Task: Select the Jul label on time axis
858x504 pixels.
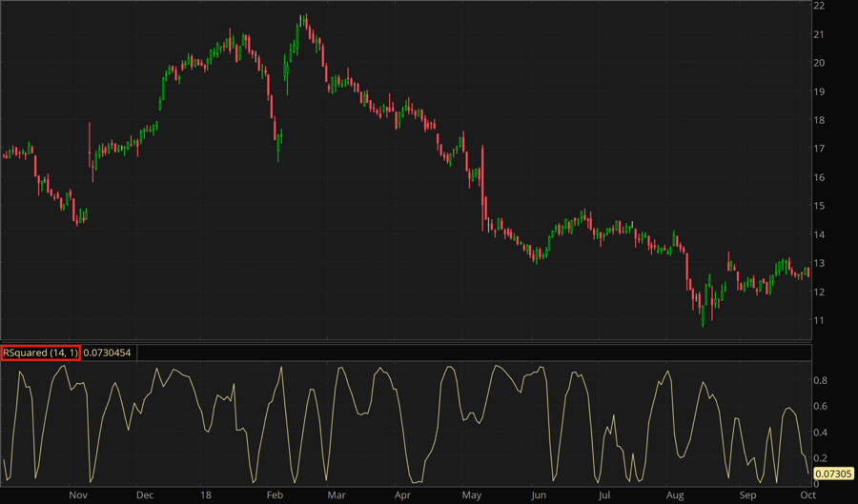Action: 604,495
